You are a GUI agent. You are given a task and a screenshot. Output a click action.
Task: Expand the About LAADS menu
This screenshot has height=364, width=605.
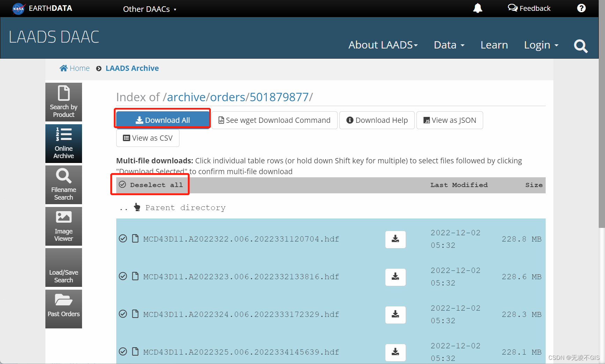[x=383, y=45]
